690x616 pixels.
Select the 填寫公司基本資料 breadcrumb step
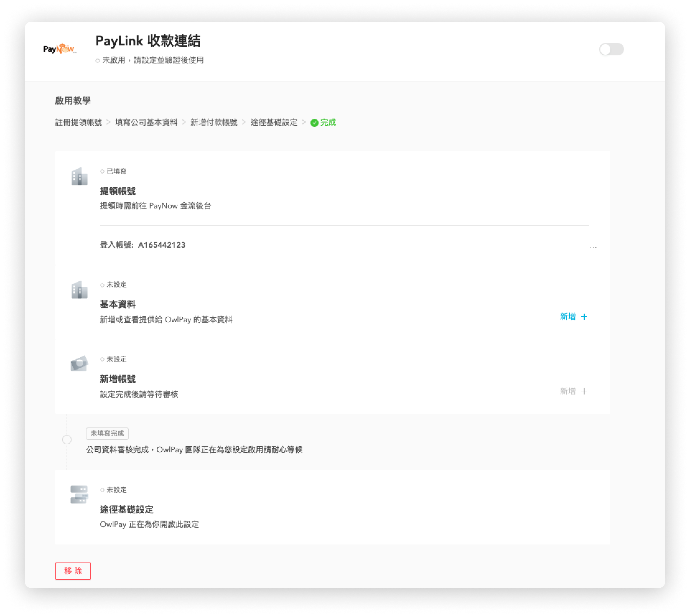pyautogui.click(x=146, y=123)
